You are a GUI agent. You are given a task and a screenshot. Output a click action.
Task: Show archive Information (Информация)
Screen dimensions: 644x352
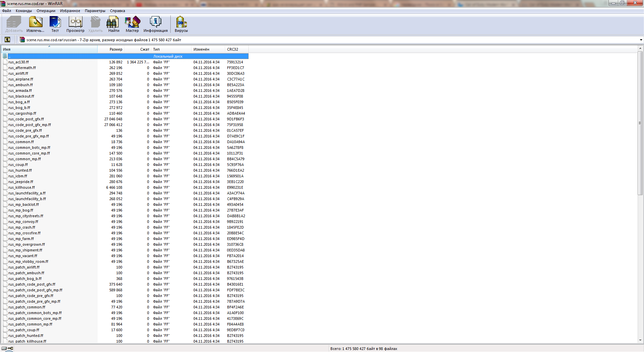pos(156,24)
